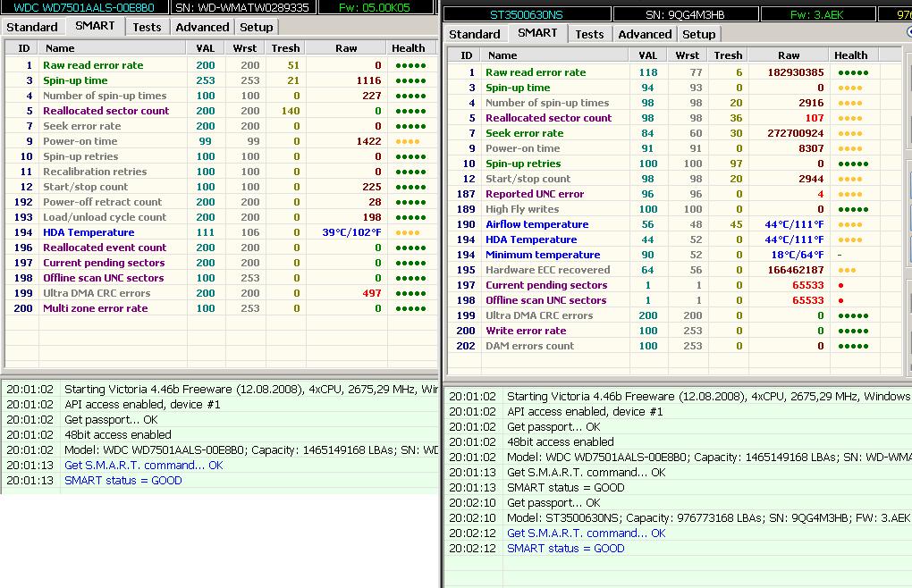
Task: Click VAL column header in WDC table
Action: click(206, 48)
